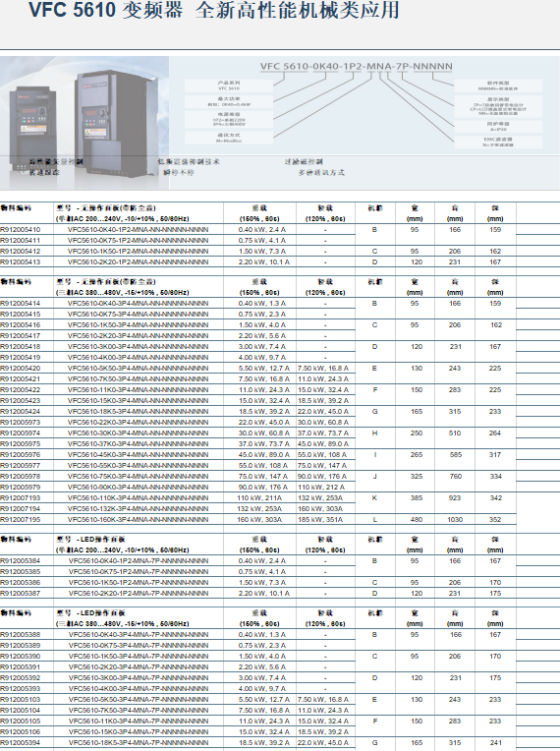Click the two VFC 5610 drives product photo
The height and width of the screenshot is (751, 560).
84,122
